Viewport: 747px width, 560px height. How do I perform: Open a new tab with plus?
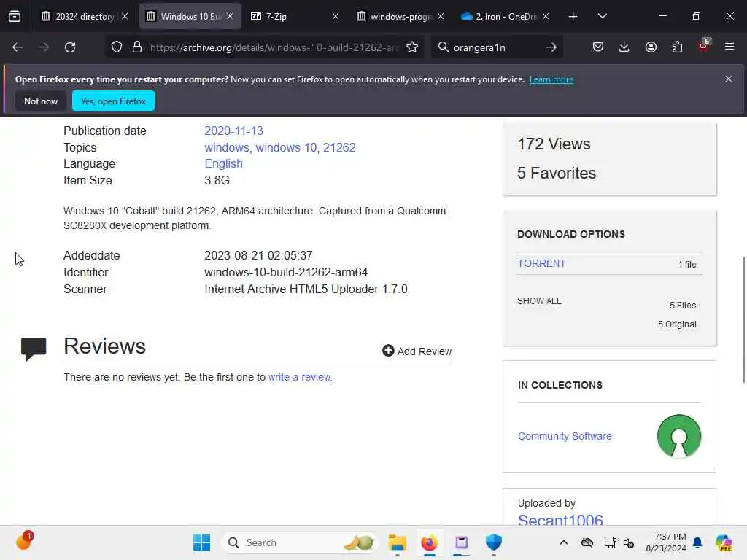[573, 17]
